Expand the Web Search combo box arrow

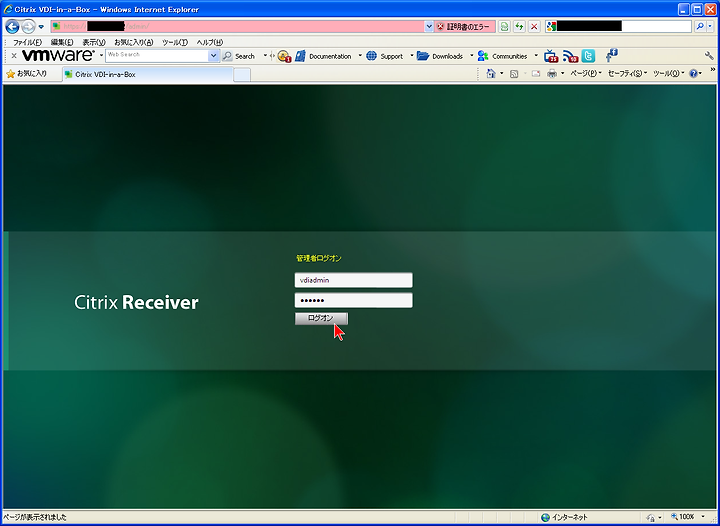pyautogui.click(x=214, y=56)
